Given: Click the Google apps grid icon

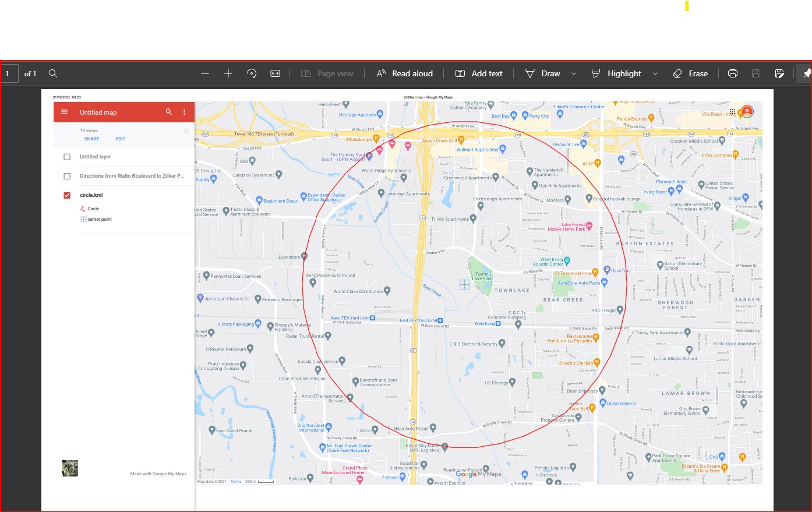Looking at the screenshot, I should coord(732,111).
